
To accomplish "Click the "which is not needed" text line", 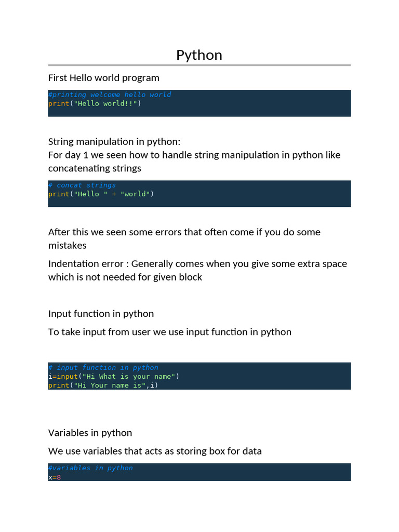I will point(125,277).
